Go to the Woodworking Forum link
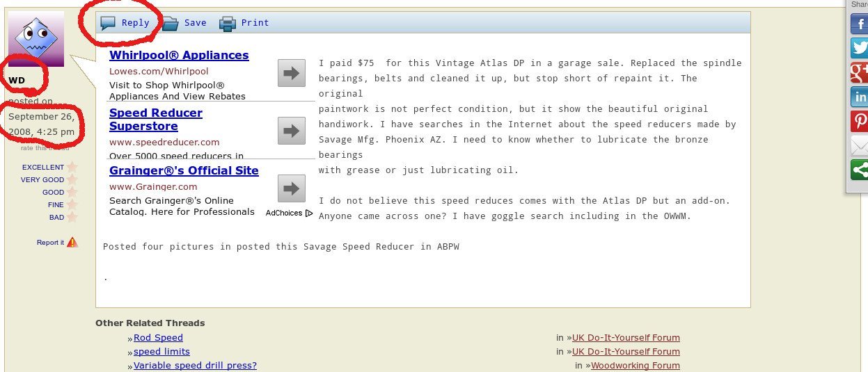 click(636, 365)
